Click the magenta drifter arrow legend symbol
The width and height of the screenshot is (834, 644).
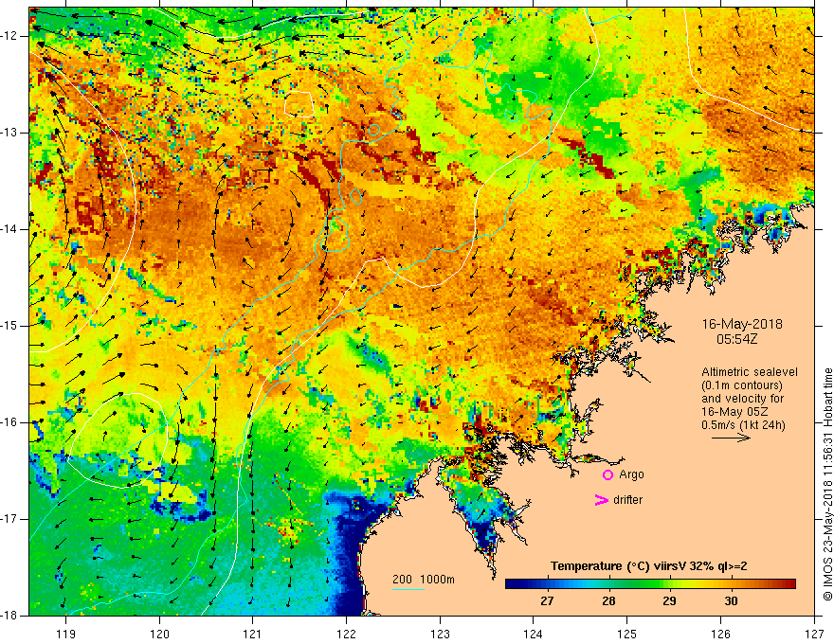tap(601, 500)
